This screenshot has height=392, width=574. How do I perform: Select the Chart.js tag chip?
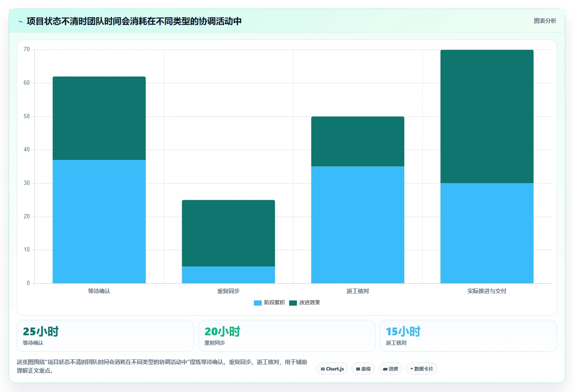pos(332,369)
